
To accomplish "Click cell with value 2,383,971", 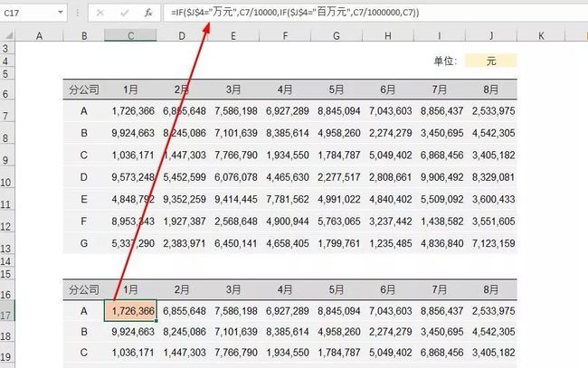I will coord(185,243).
